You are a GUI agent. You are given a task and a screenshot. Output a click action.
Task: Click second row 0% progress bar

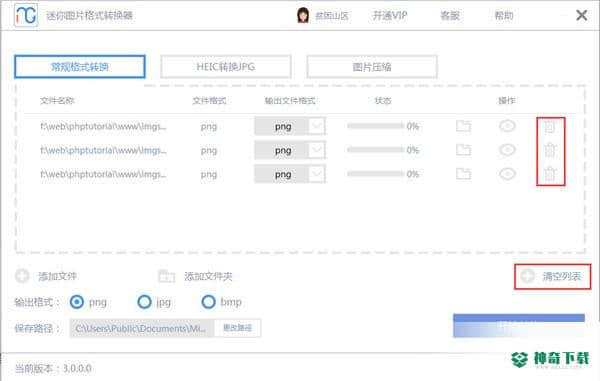pyautogui.click(x=376, y=150)
